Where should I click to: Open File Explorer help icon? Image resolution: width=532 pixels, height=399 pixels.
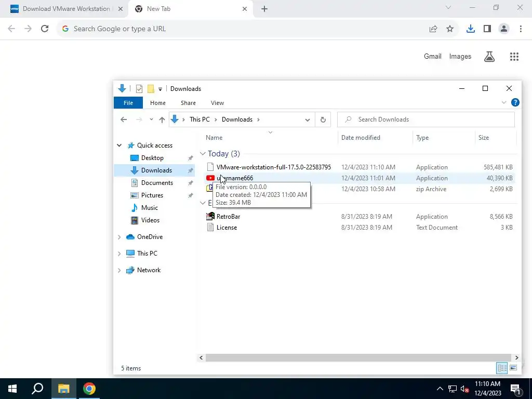pos(515,102)
